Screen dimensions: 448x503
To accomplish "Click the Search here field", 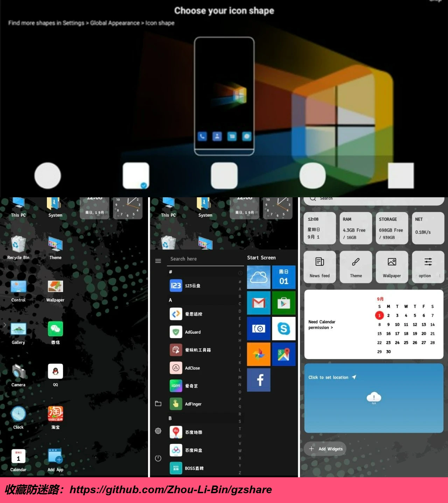I will coord(205,259).
